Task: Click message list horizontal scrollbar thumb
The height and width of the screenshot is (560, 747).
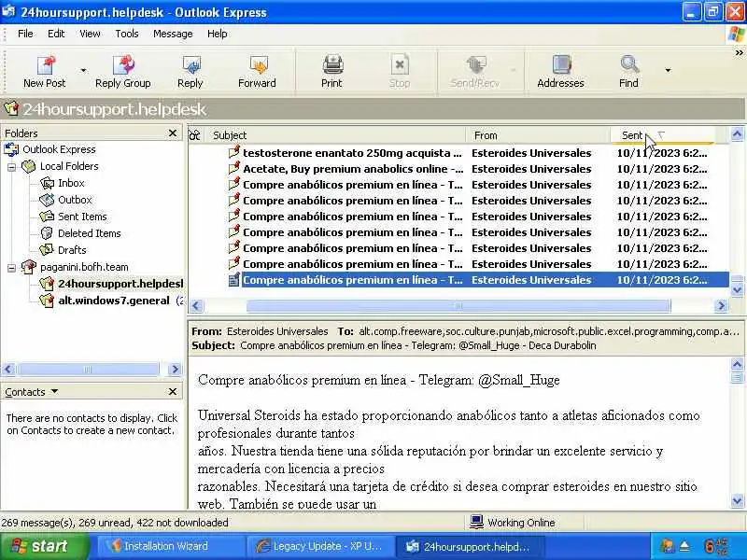Action: pos(458,306)
